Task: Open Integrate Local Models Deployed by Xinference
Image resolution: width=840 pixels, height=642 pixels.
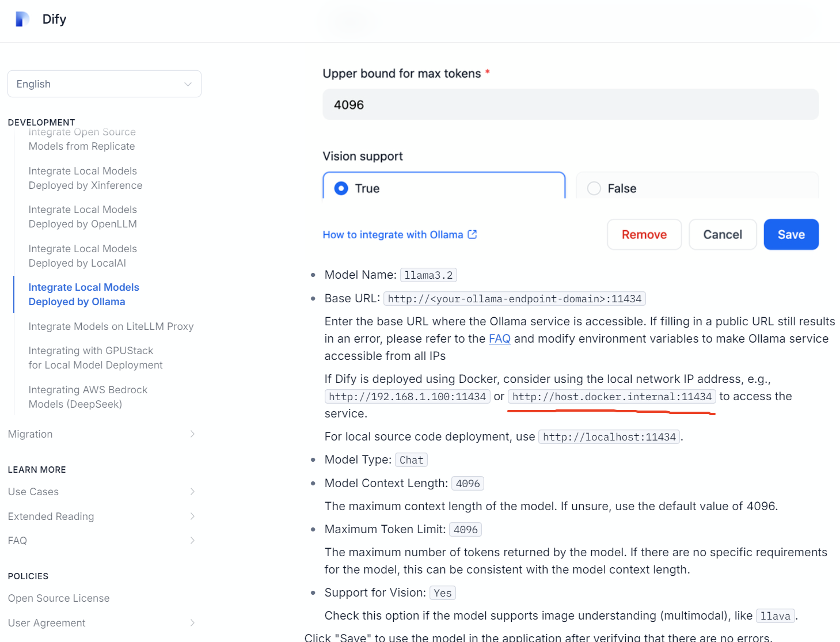Action: pyautogui.click(x=85, y=178)
